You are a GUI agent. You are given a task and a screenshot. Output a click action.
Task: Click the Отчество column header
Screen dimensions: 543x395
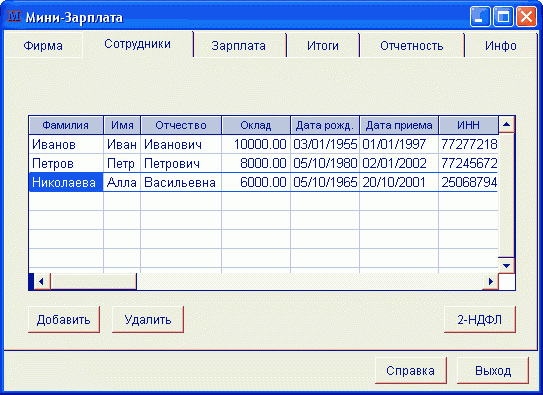(181, 125)
